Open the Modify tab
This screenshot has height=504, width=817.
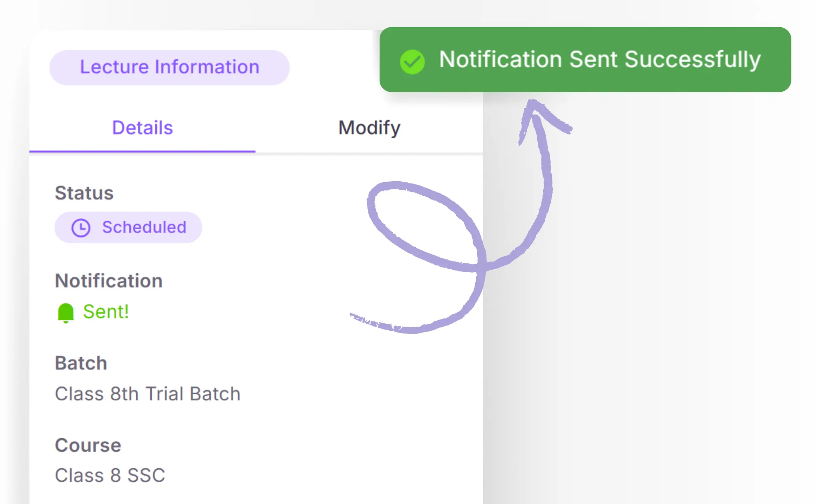(369, 127)
